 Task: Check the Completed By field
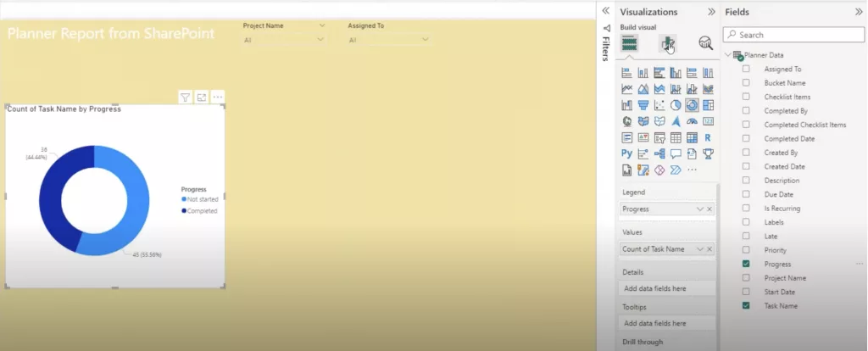point(746,111)
